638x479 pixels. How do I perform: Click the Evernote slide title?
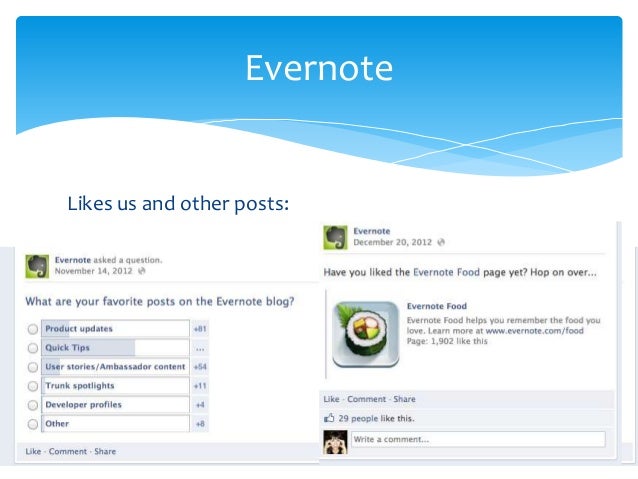(319, 68)
